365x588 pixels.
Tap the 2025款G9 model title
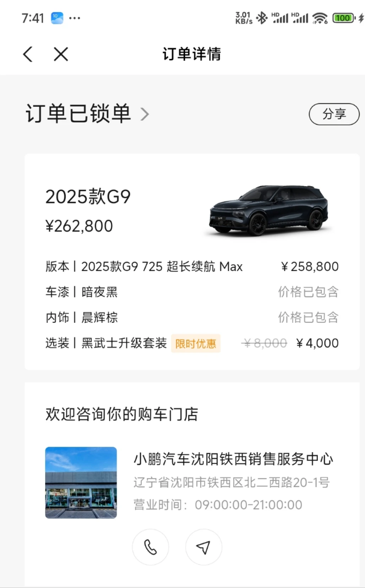point(88,197)
